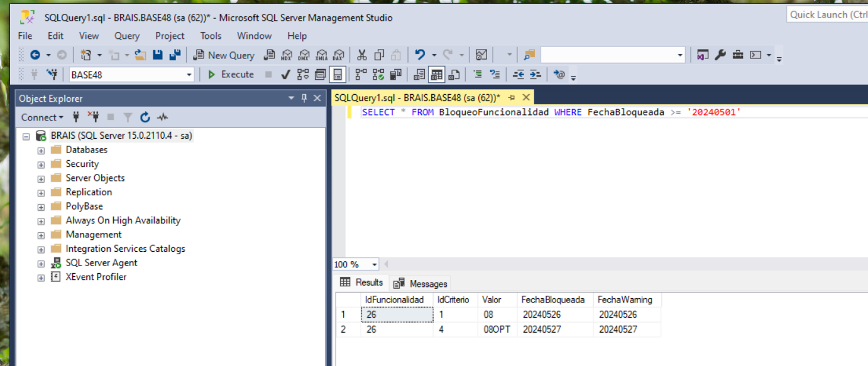Connect Object Explorer plug icon
Viewport: 868px width, 366px height.
pyautogui.click(x=76, y=117)
